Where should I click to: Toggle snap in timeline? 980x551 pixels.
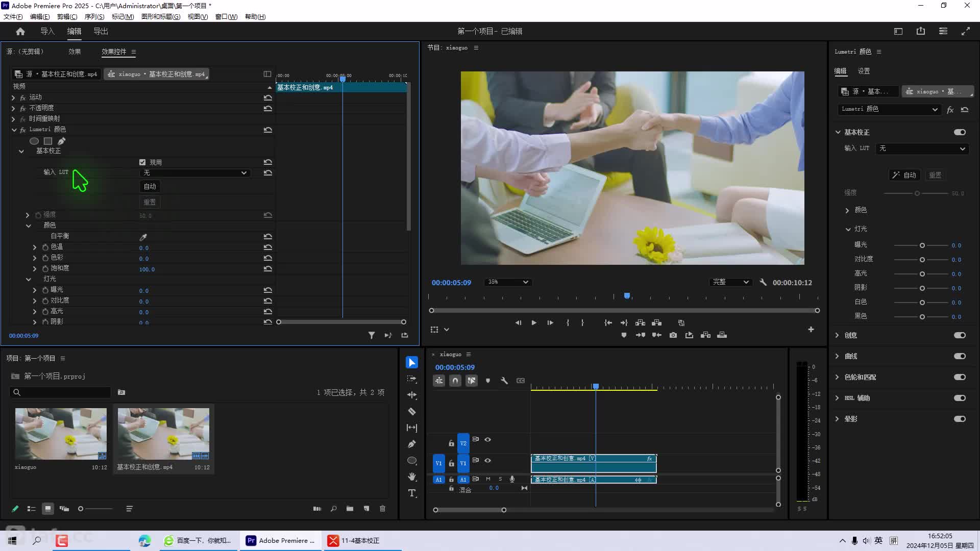pos(455,381)
